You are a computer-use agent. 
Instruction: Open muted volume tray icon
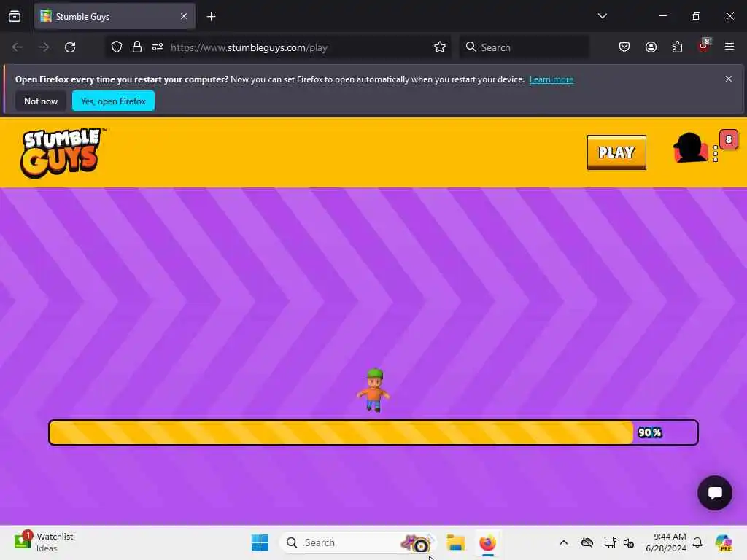629,543
